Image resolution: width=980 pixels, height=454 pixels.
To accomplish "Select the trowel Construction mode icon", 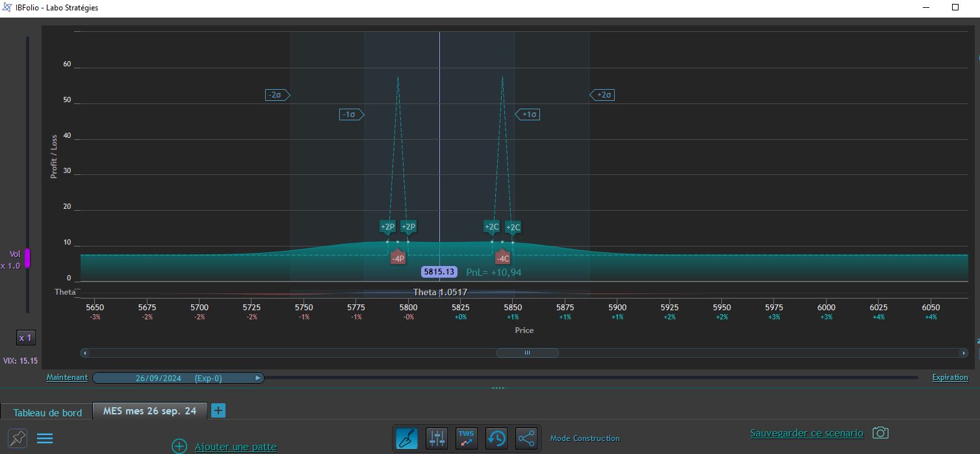I will 407,438.
